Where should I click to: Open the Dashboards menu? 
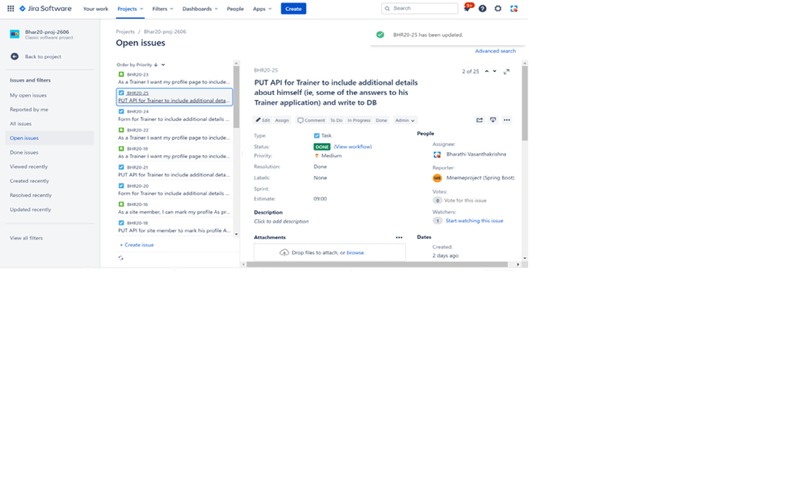click(x=200, y=9)
